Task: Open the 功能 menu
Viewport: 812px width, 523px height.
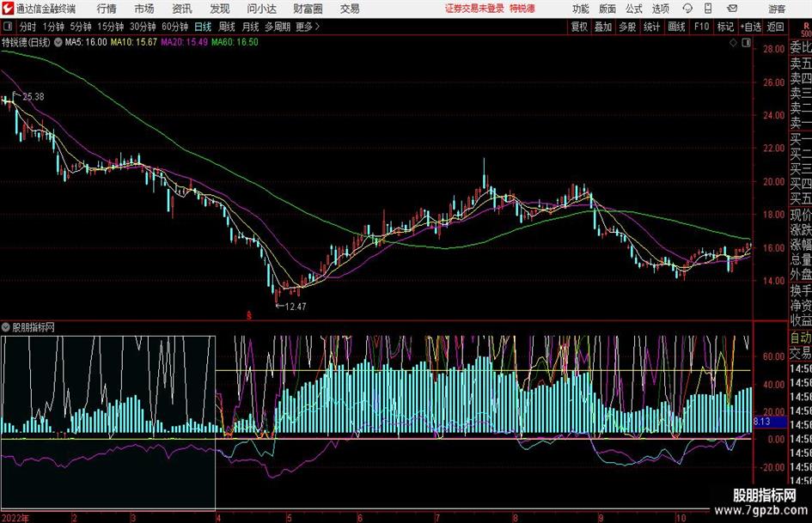Action: click(581, 9)
